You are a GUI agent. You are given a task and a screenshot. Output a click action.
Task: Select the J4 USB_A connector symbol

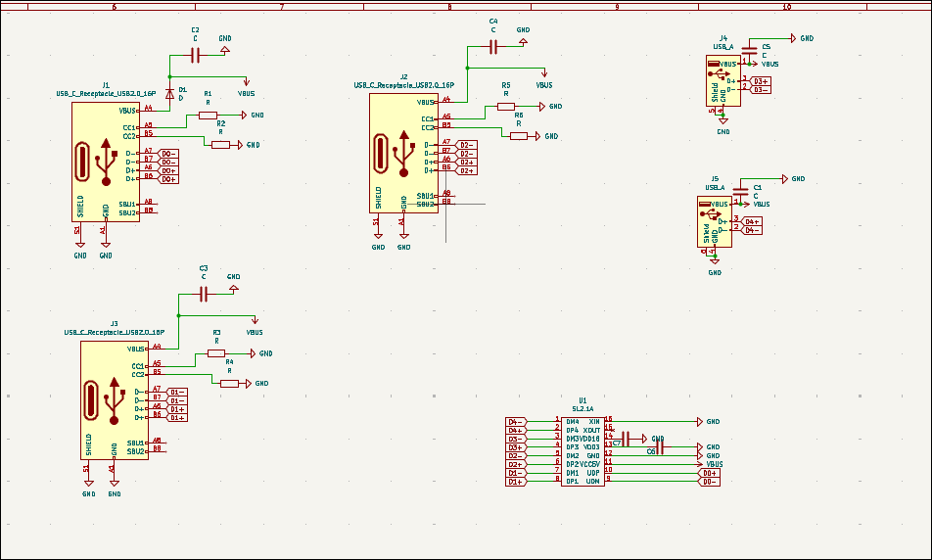[722, 80]
